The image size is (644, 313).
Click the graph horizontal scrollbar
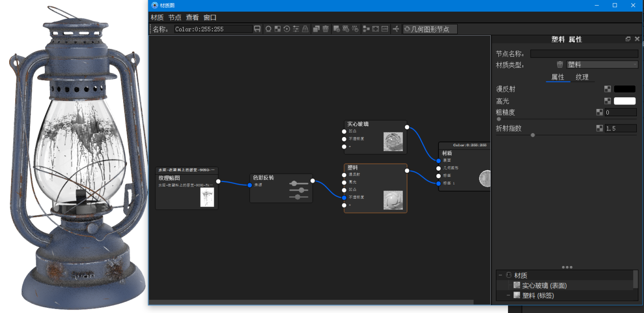[311, 302]
